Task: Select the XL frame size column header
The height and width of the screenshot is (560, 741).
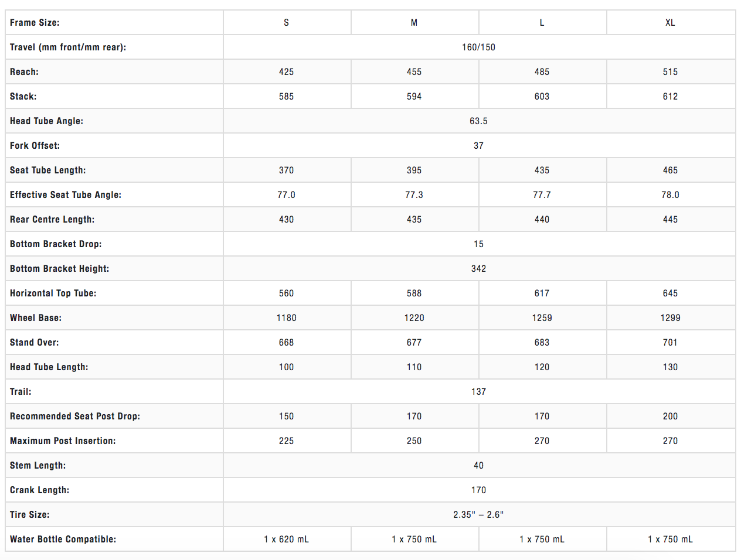Action: 670,23
